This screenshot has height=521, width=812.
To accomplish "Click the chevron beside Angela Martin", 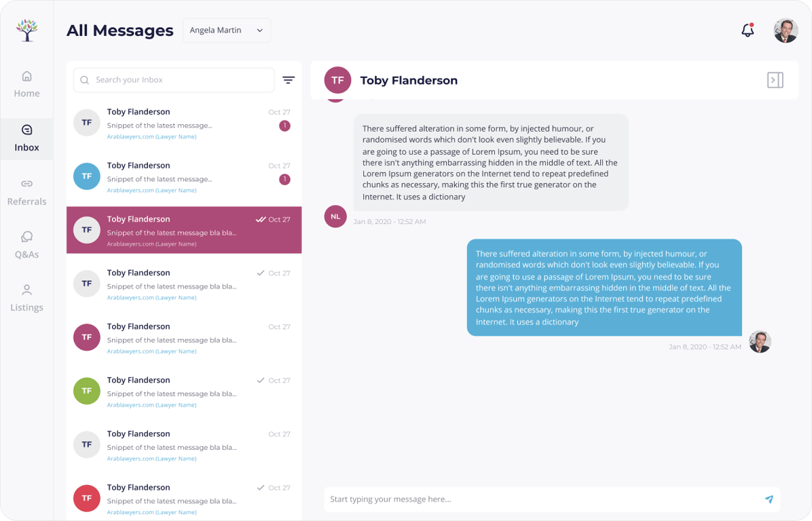I will (260, 31).
